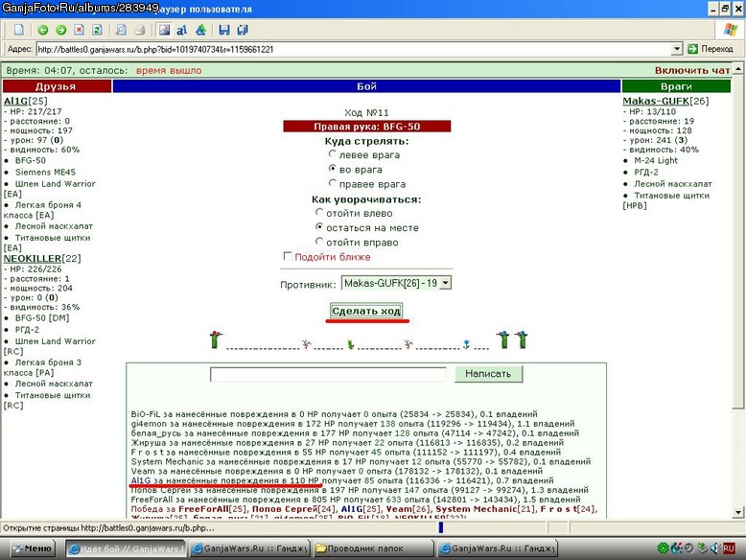Click NEOKILLER's 'BFG-50 [DM]' weapon entry

click(x=42, y=317)
